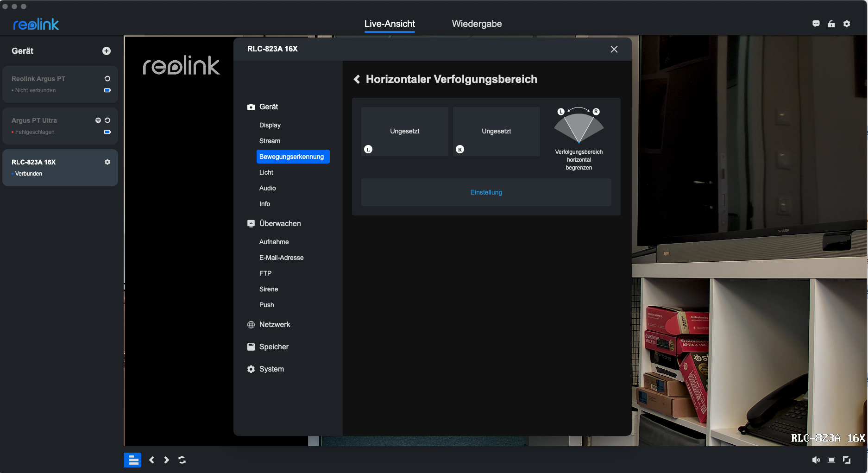Select the Sirene menu entry
868x473 pixels.
tap(269, 289)
